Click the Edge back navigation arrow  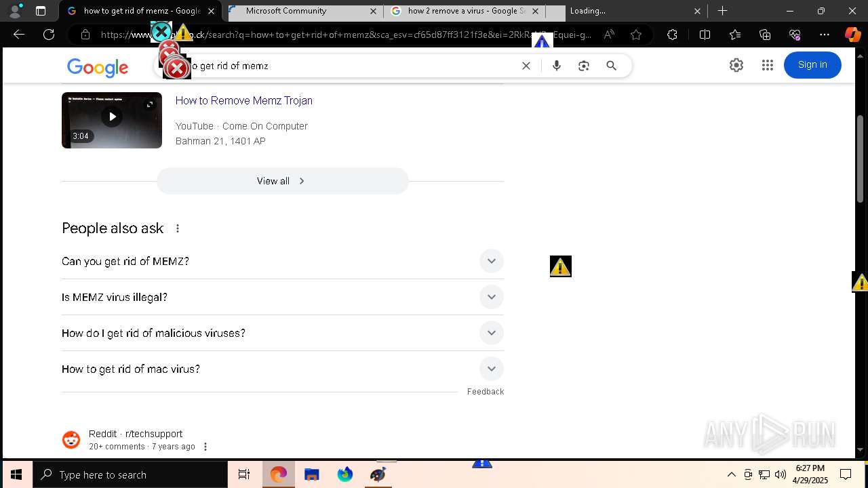click(19, 35)
